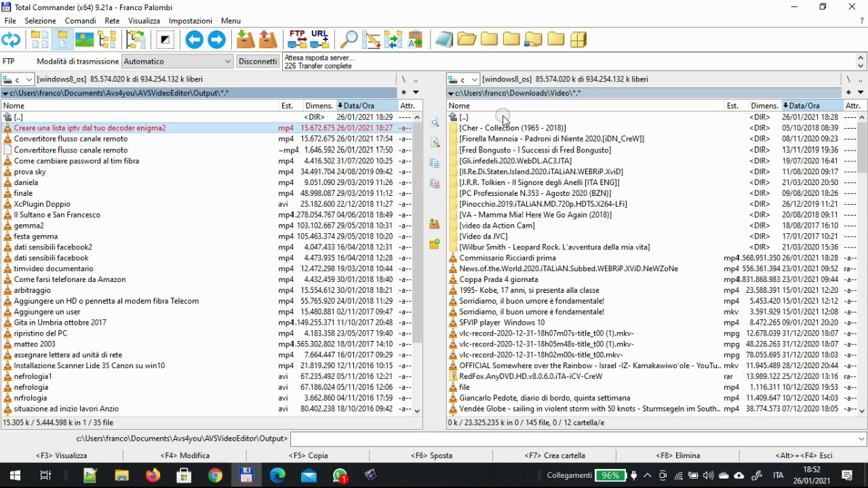Open the Selezione menu

(41, 21)
